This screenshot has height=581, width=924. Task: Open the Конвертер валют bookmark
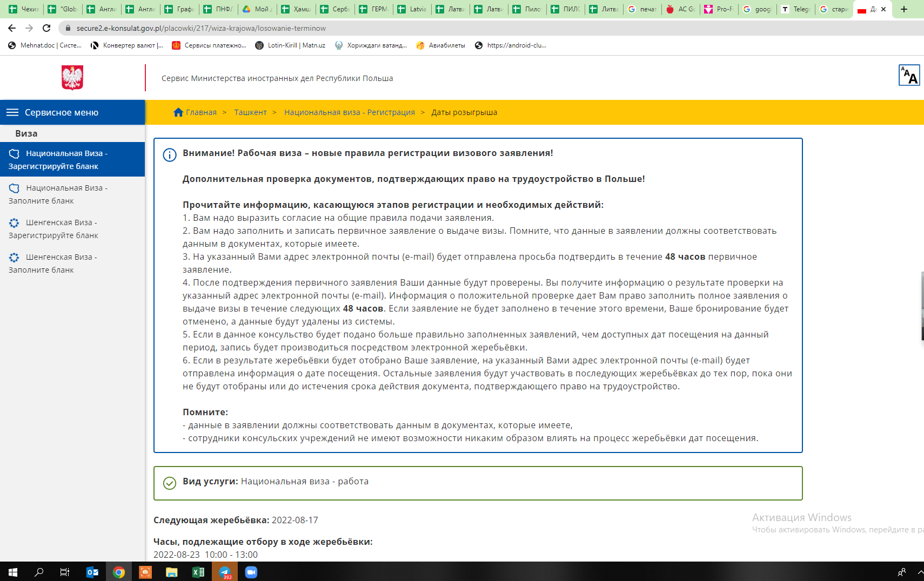click(x=127, y=45)
